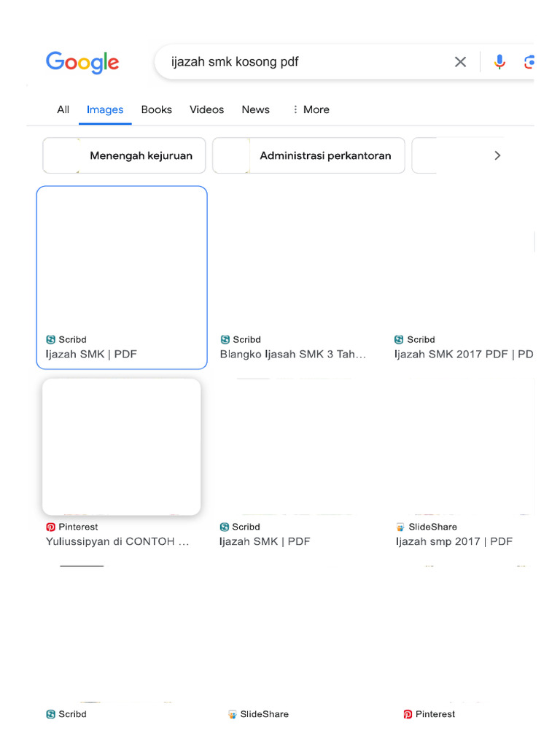Click Pinterest favicon on Yuliussipyan result
Screen dimensions: 560x747
point(51,527)
